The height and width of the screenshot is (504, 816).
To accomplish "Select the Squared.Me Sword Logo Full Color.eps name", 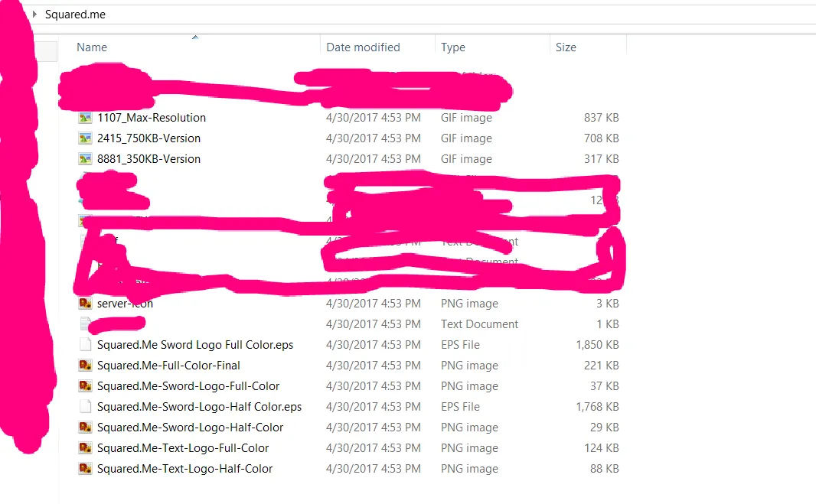I will pos(195,345).
